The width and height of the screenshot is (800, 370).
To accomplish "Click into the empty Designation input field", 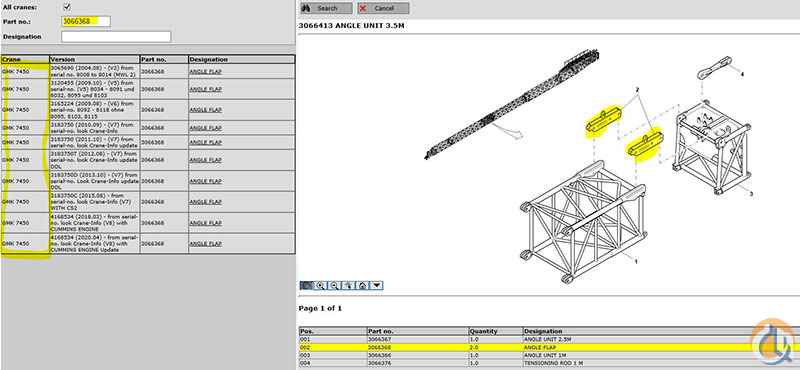I will pyautogui.click(x=116, y=37).
